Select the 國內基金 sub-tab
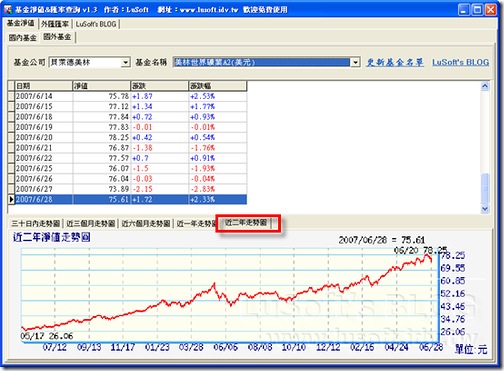Viewport: 504px width, 371px height. (x=23, y=38)
